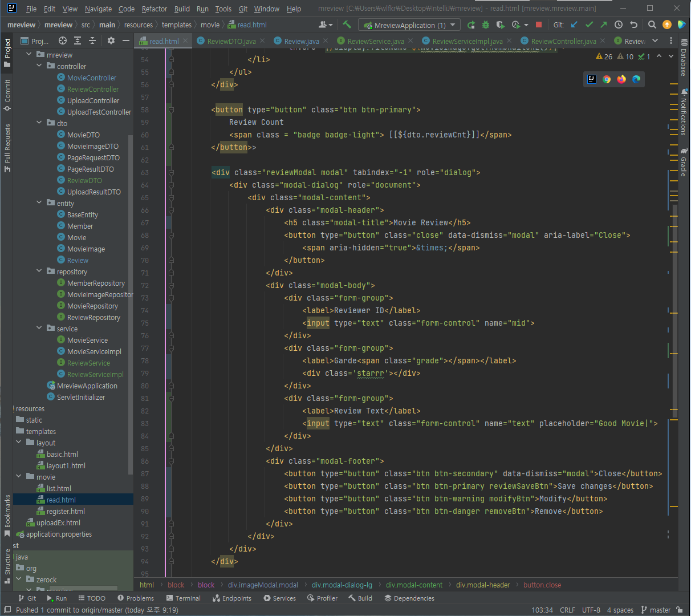Open the File menu
This screenshot has width=691, height=616.
click(31, 9)
